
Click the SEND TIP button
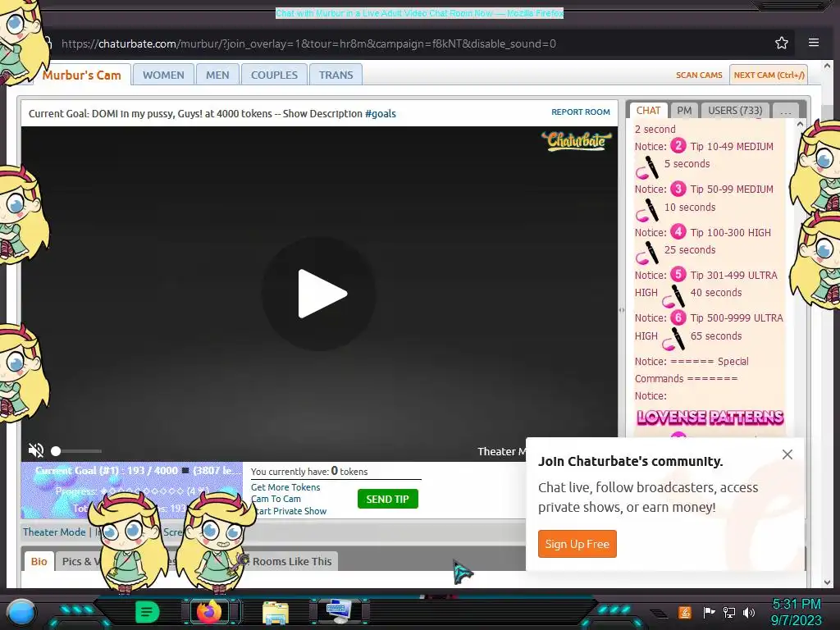(387, 499)
